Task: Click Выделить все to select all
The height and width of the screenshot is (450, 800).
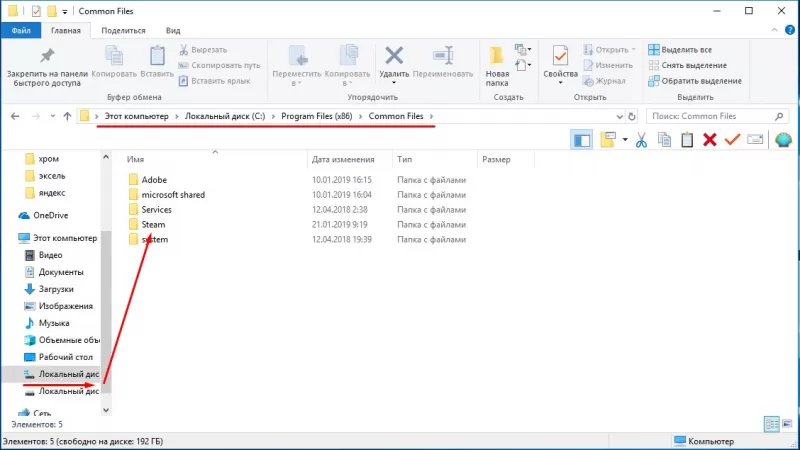Action: pyautogui.click(x=680, y=50)
